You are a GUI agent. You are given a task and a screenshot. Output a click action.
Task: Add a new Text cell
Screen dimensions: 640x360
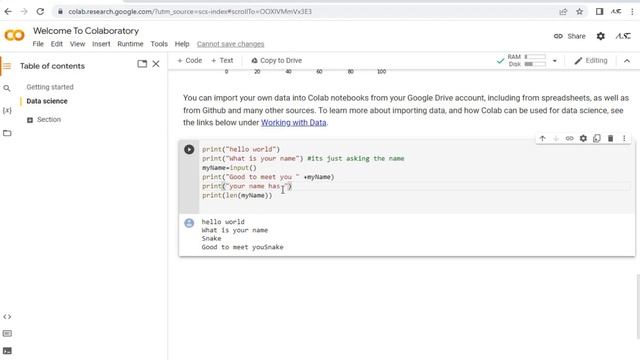point(222,60)
